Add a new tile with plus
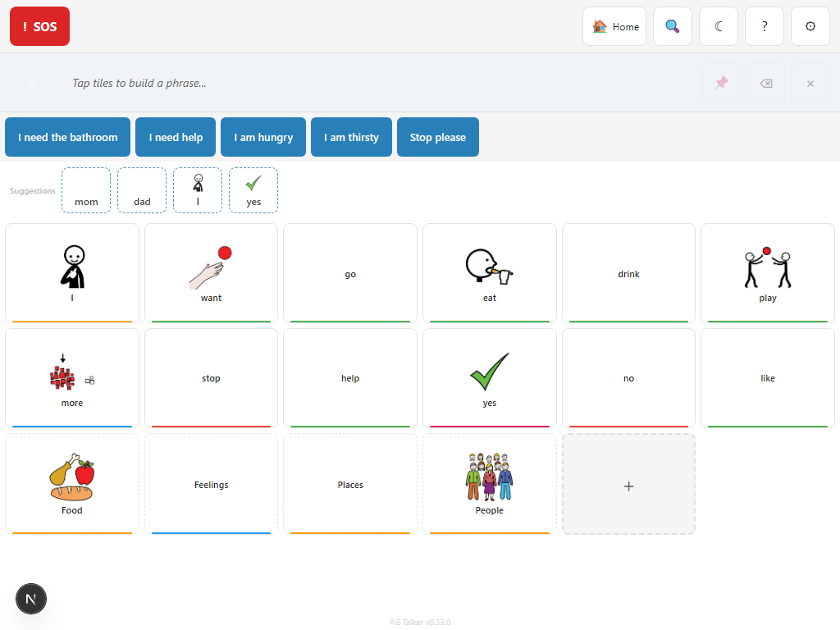The height and width of the screenshot is (630, 840). click(628, 485)
